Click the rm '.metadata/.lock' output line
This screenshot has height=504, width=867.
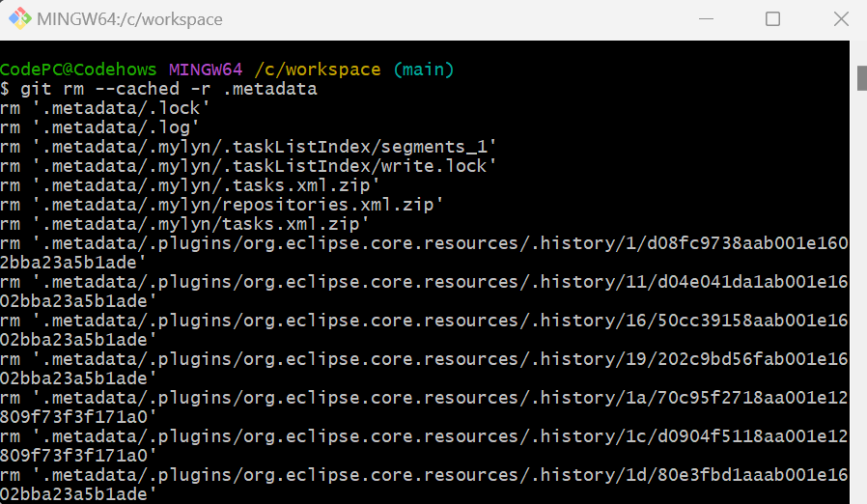click(x=105, y=108)
